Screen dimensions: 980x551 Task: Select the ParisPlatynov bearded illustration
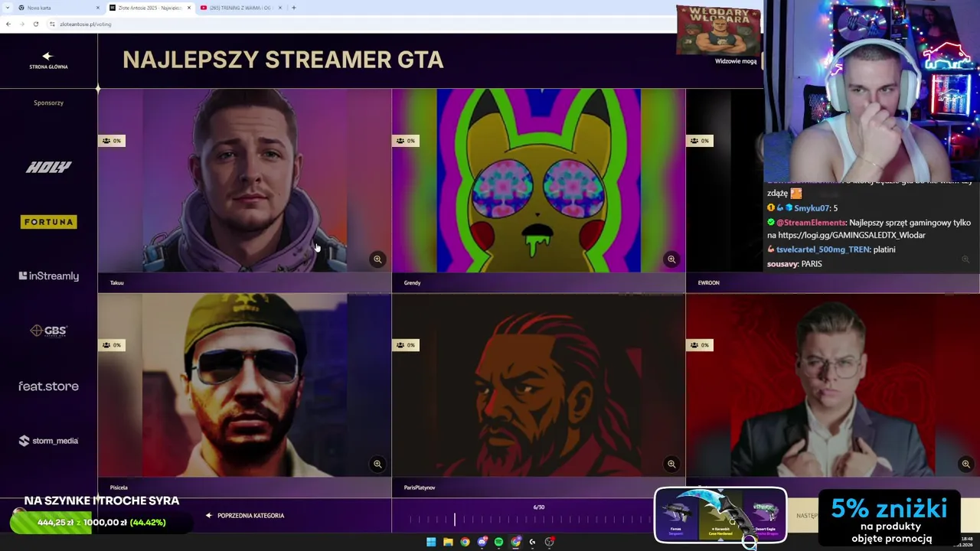point(538,385)
